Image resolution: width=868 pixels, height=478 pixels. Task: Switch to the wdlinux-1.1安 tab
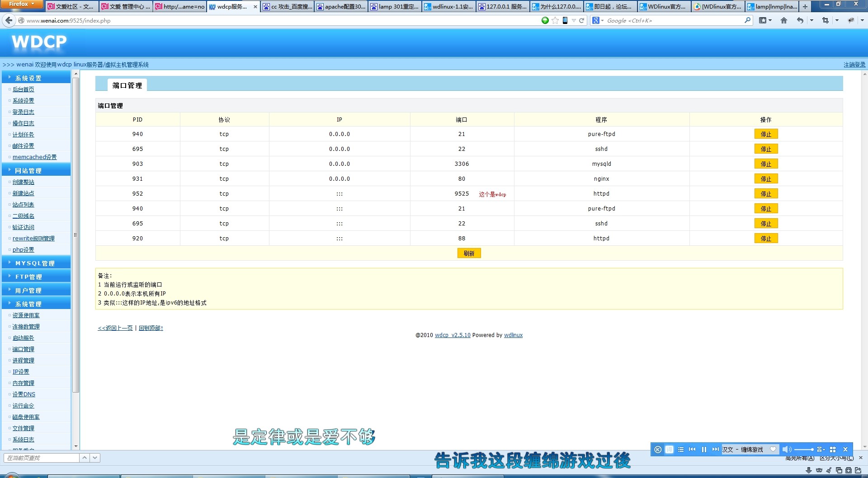448,6
